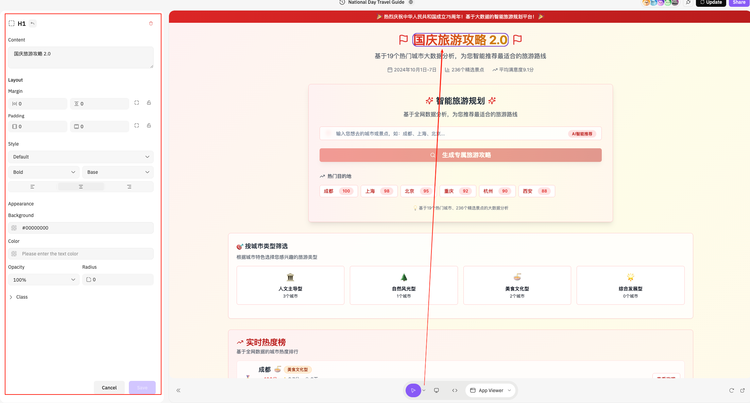Image resolution: width=750 pixels, height=403 pixels.
Task: Select the 成都 hot destination tag
Action: coord(337,191)
